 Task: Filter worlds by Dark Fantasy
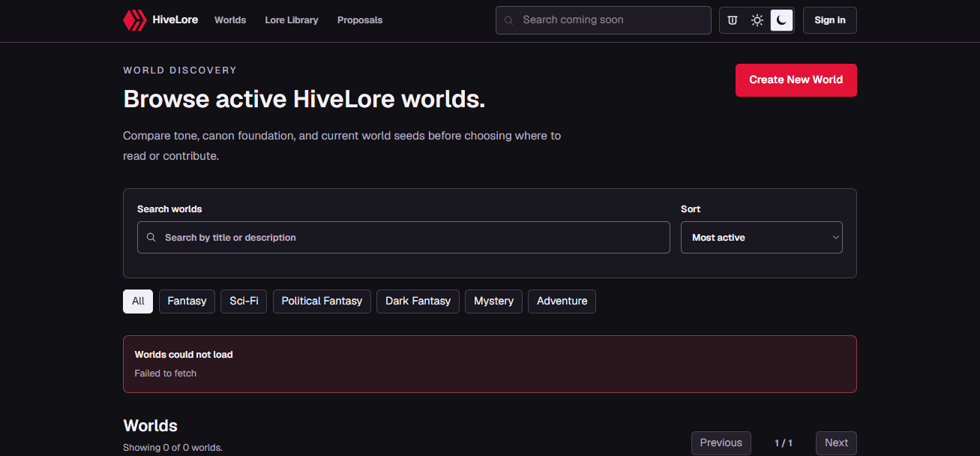418,301
